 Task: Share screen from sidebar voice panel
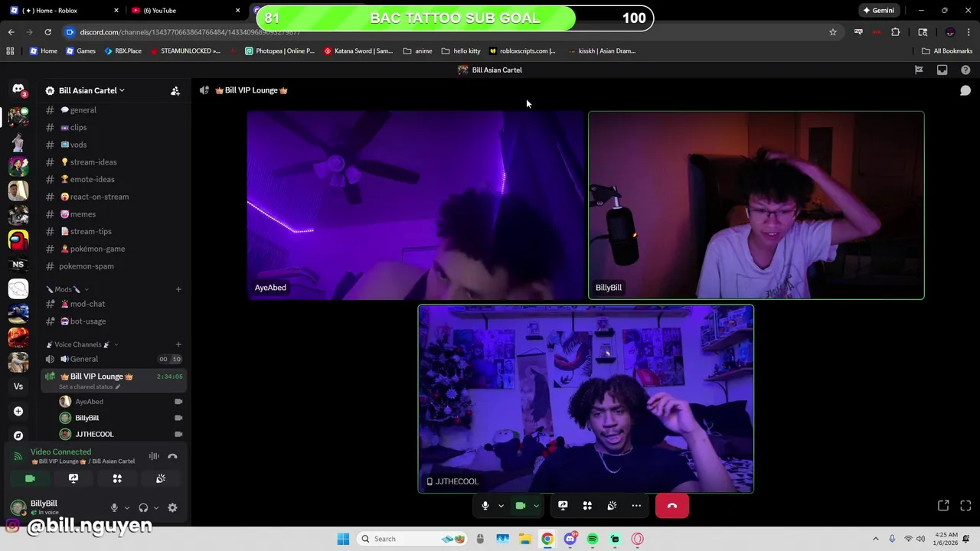73,478
